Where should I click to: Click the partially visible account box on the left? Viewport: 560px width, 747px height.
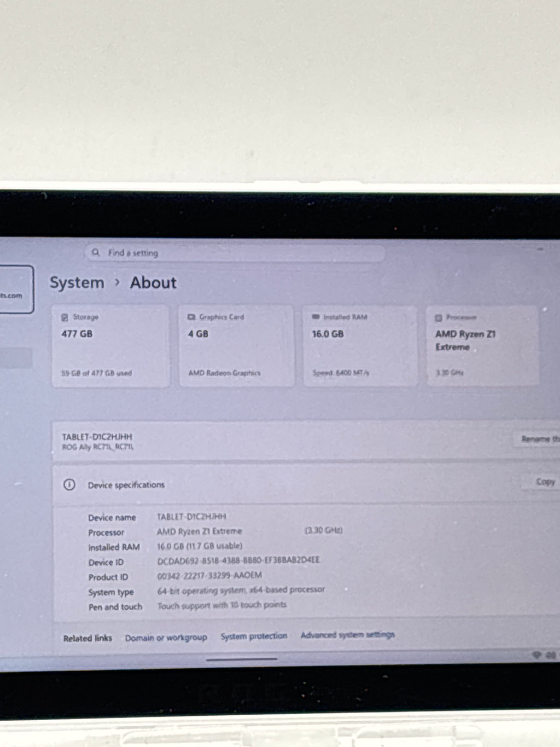(x=16, y=289)
